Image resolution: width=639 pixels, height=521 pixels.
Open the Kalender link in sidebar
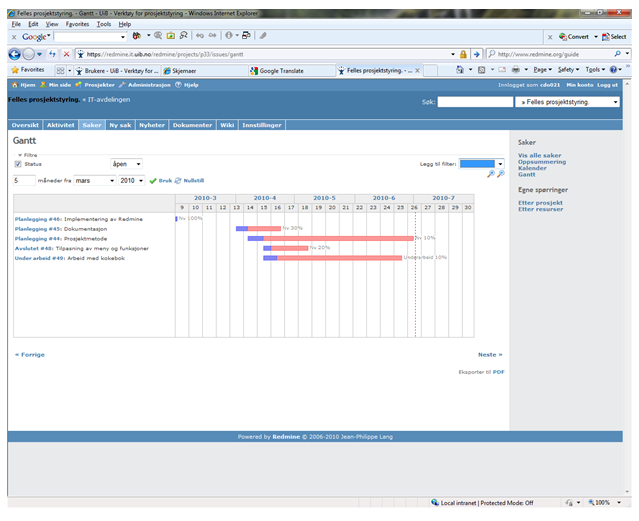tap(532, 168)
